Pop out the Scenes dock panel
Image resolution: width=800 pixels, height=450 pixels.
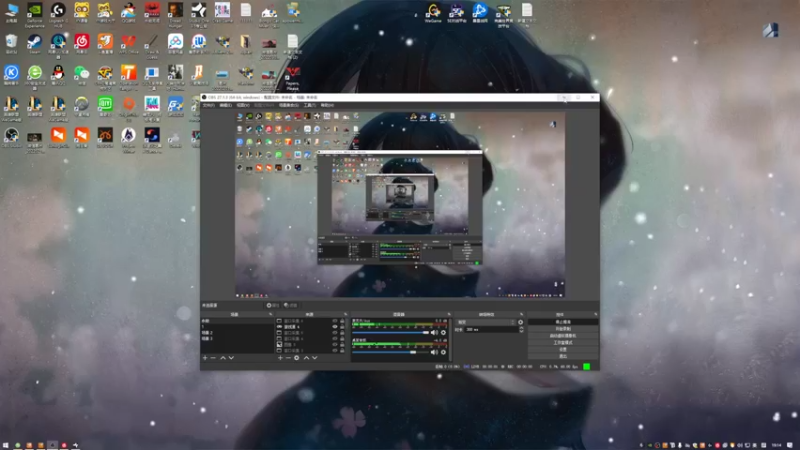tap(271, 314)
